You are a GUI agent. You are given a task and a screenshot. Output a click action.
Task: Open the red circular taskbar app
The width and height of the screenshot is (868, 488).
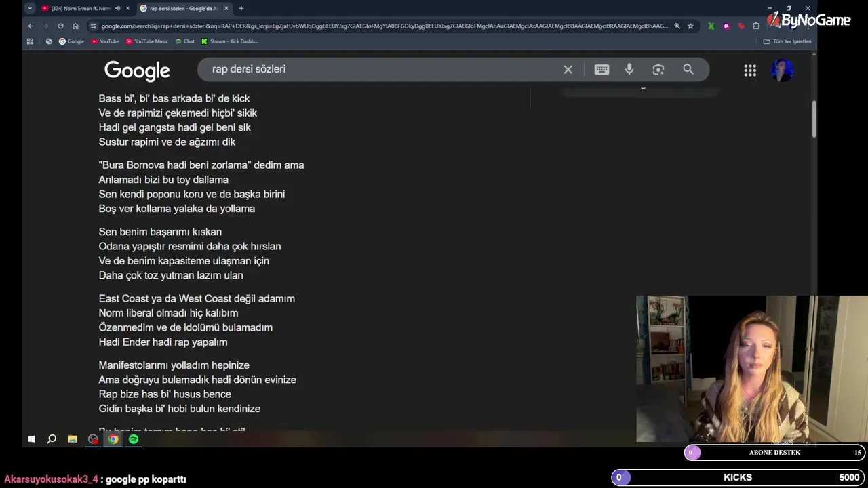[93, 439]
